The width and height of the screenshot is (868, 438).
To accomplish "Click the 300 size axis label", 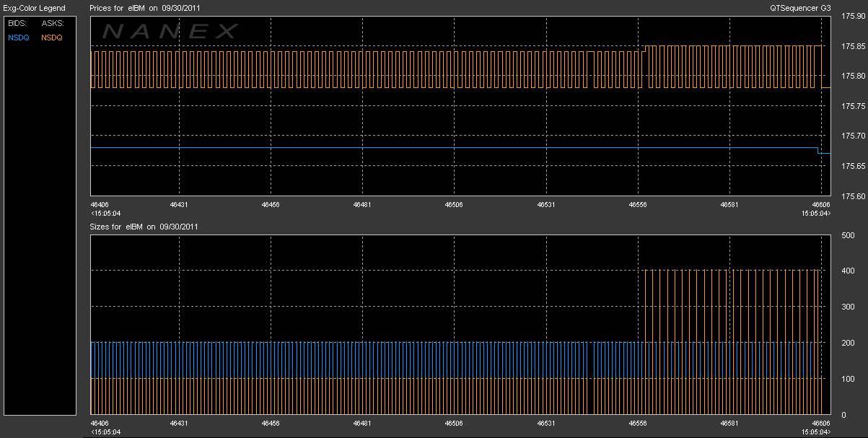I will (848, 307).
